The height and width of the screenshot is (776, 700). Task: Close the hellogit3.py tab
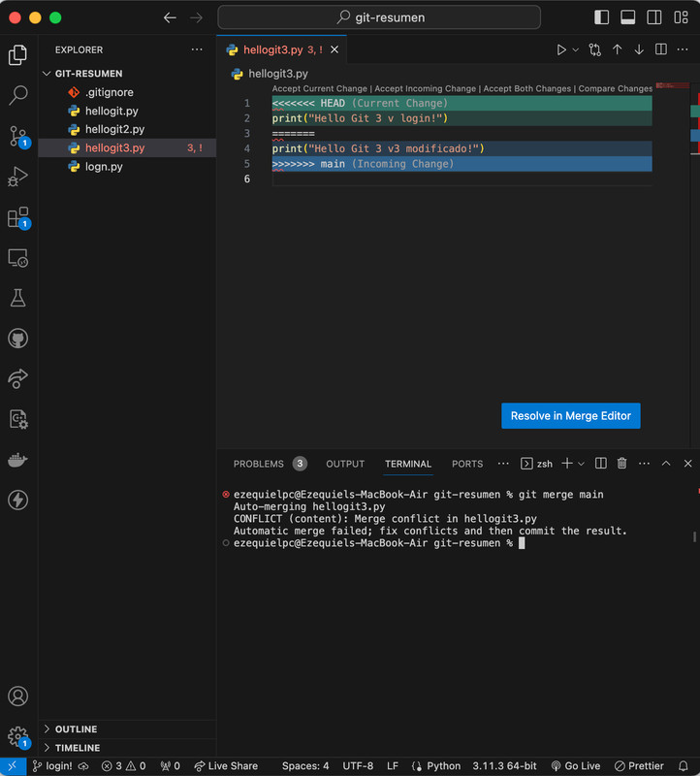tap(334, 49)
